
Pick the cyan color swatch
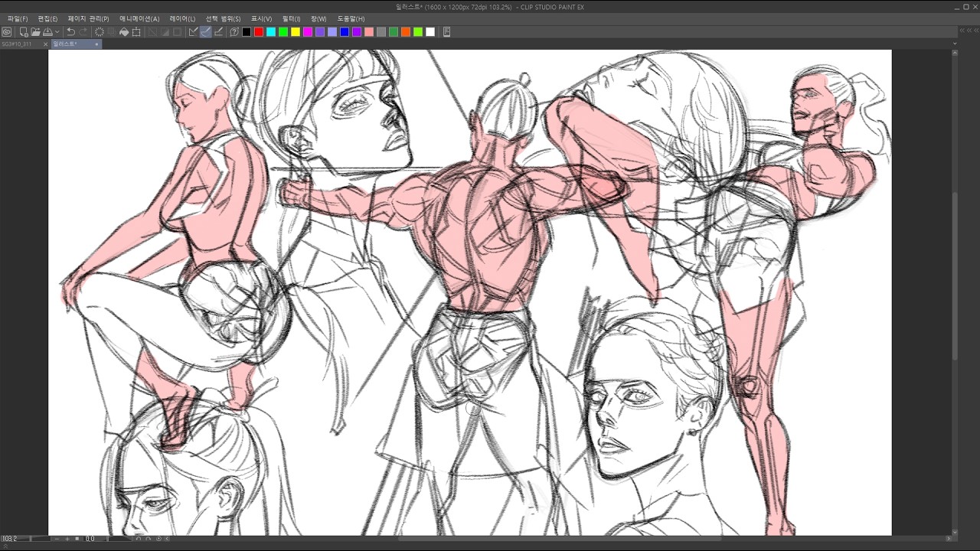coord(271,31)
